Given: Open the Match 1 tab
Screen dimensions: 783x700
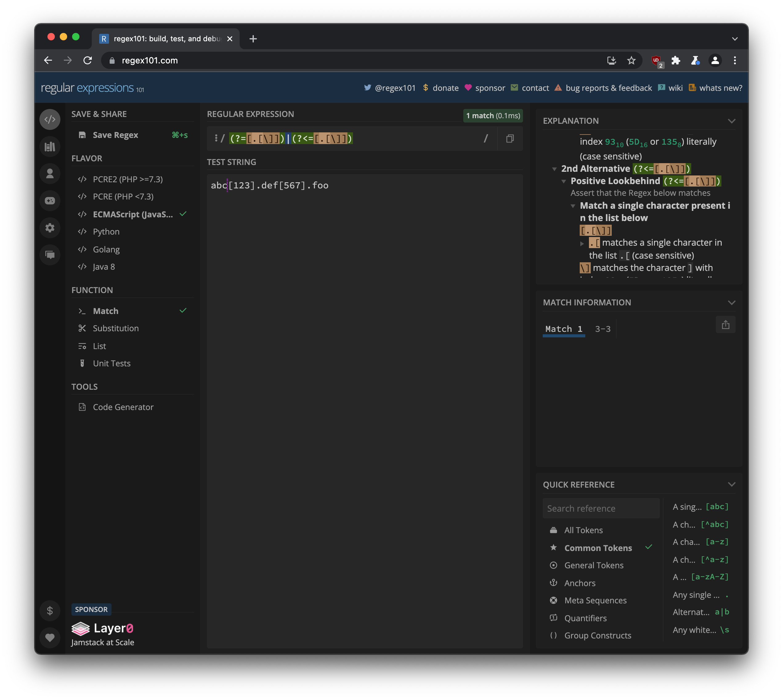Looking at the screenshot, I should (x=564, y=329).
